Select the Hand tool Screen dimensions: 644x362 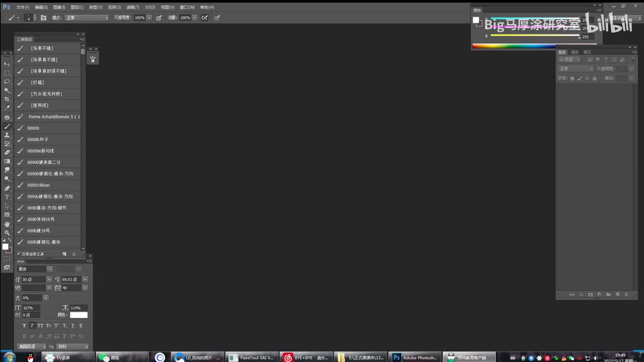point(7,224)
